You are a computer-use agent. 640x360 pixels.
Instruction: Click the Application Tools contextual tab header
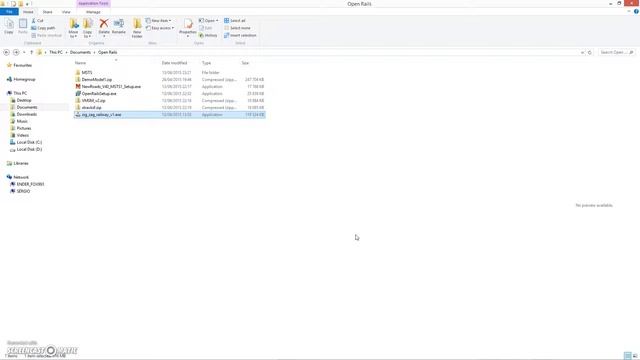point(93,3)
